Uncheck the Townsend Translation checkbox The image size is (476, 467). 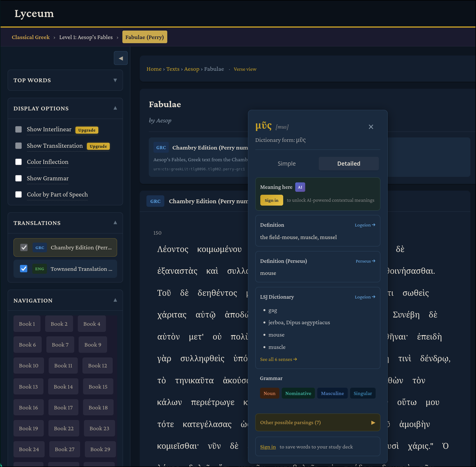[x=24, y=269]
